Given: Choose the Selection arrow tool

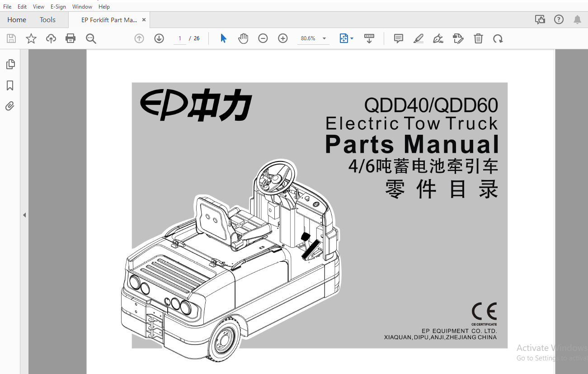Looking at the screenshot, I should tap(223, 38).
